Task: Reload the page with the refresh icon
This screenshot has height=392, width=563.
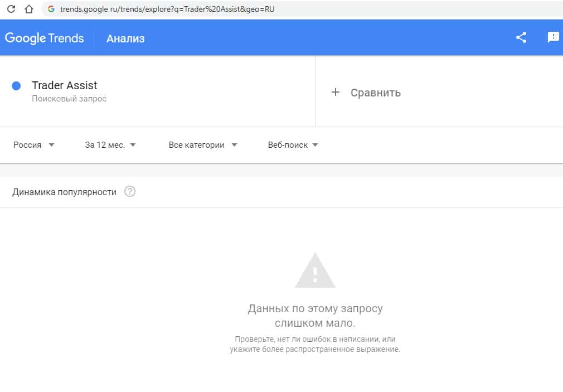Action: point(11,9)
